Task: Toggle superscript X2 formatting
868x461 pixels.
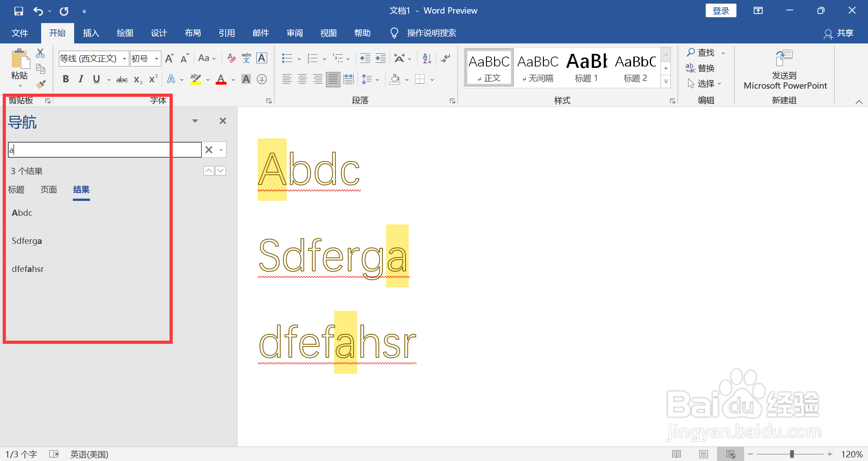Action: [154, 79]
